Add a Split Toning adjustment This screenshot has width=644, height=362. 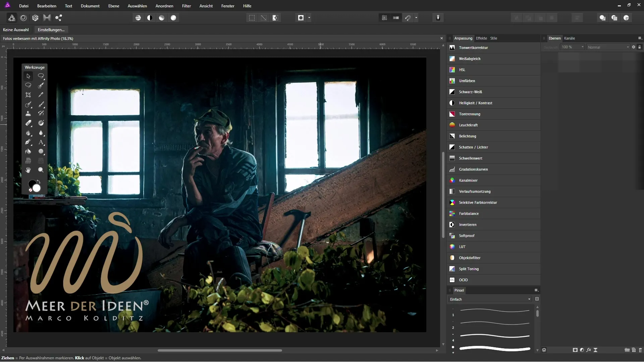pyautogui.click(x=493, y=269)
